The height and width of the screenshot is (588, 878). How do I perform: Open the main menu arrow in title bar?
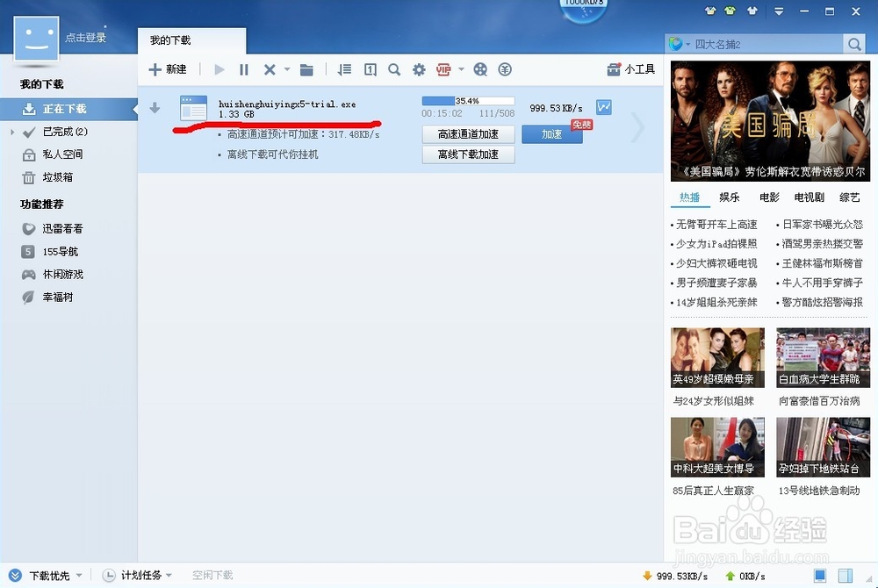[779, 11]
